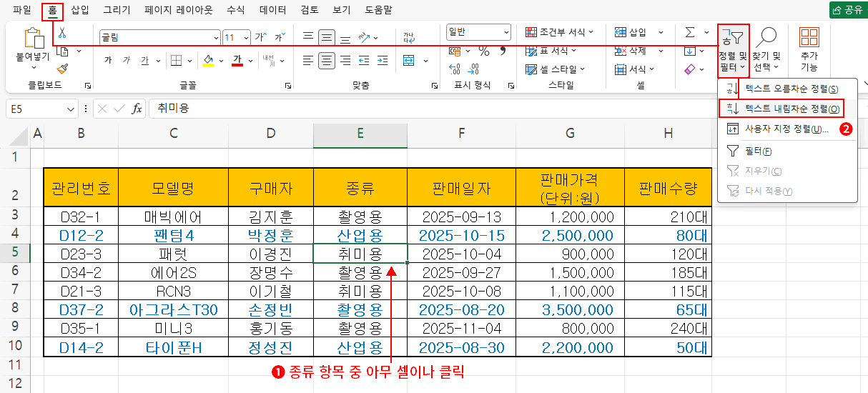The width and height of the screenshot is (868, 393).
Task: Click decrease decimal icon
Action: pos(473,69)
